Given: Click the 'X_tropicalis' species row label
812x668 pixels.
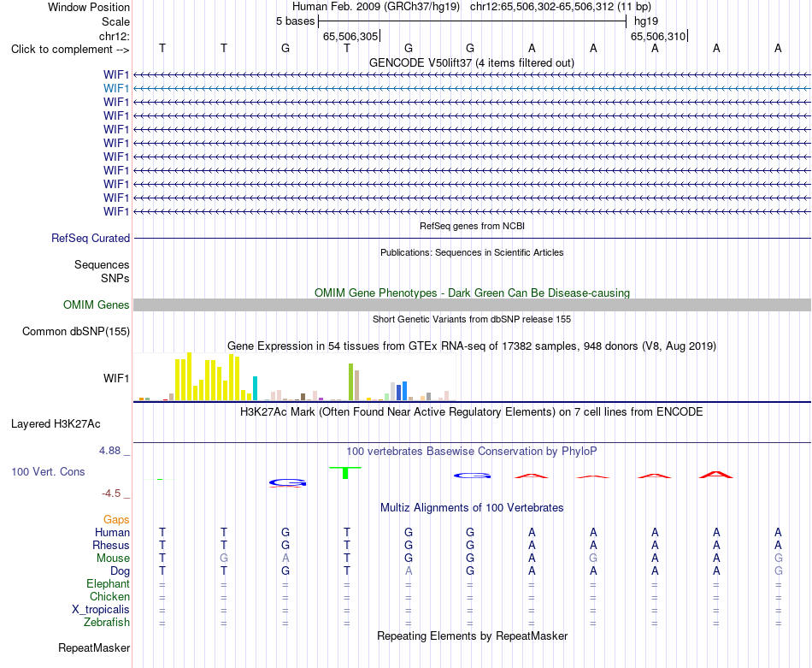Looking at the screenshot, I should [101, 610].
